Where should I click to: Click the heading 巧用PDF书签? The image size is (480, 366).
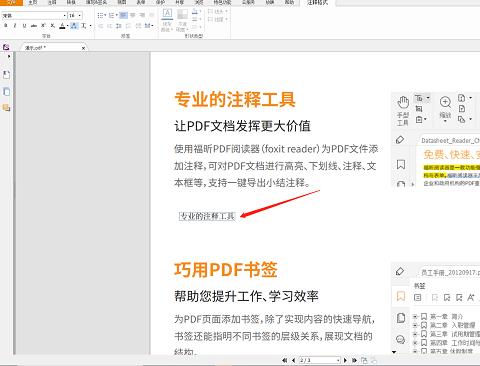tap(226, 270)
